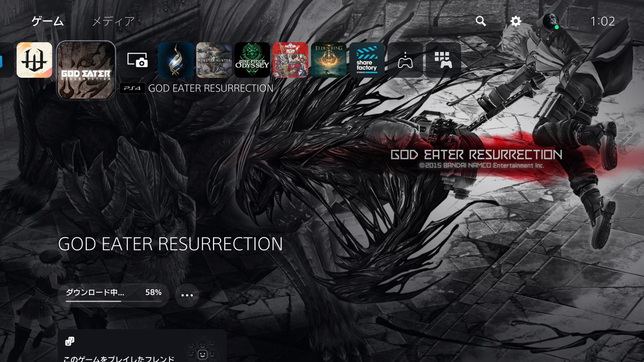Select the red anime character game tile
The height and width of the screenshot is (362, 644).
click(x=290, y=60)
